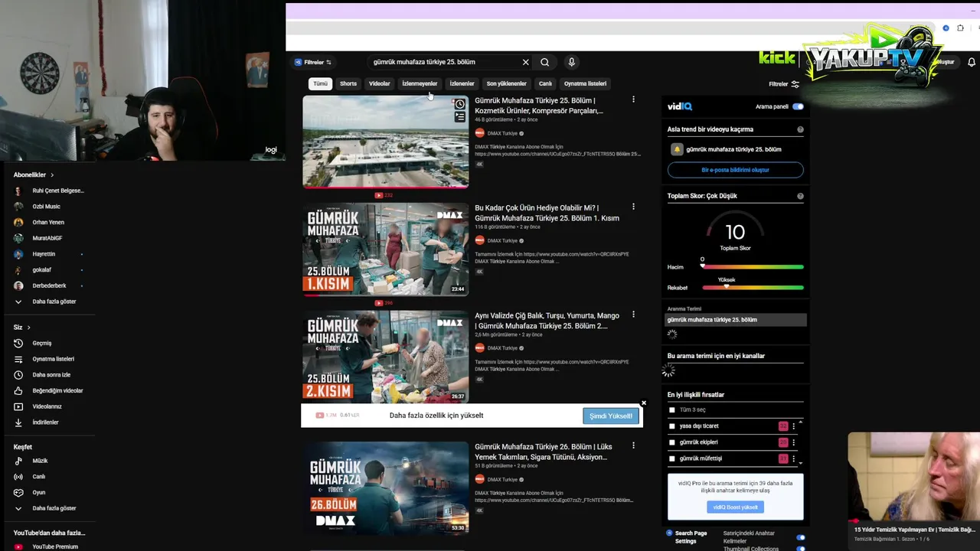The image size is (980, 551).
Task: Open Oyun under Keşfet
Action: (38, 493)
